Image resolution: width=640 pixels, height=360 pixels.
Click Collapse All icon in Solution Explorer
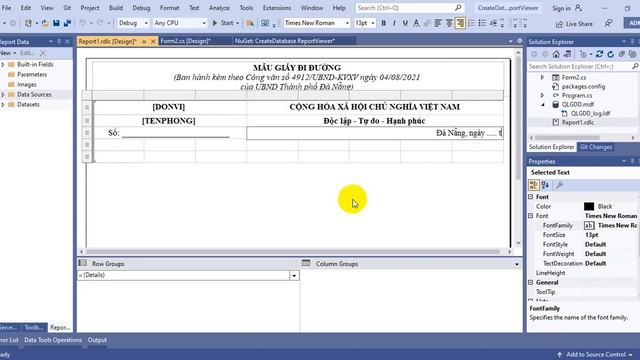[x=621, y=54]
